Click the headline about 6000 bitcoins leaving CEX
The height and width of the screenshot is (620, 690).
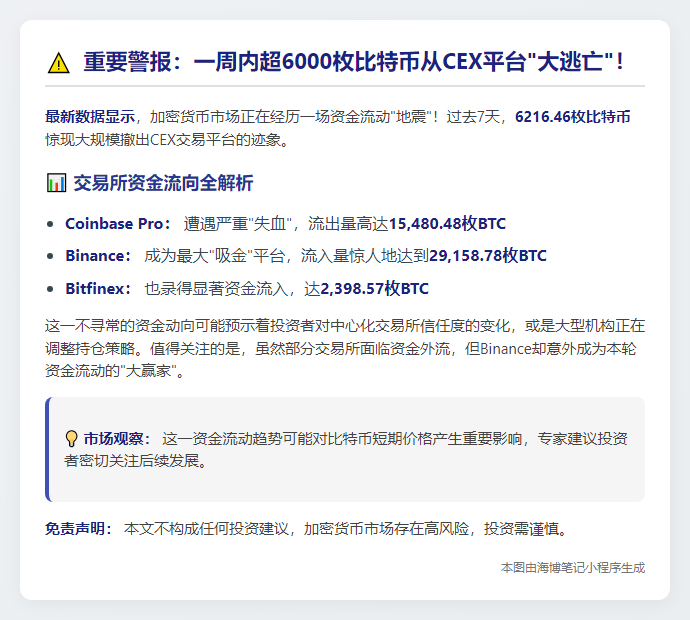point(353,62)
